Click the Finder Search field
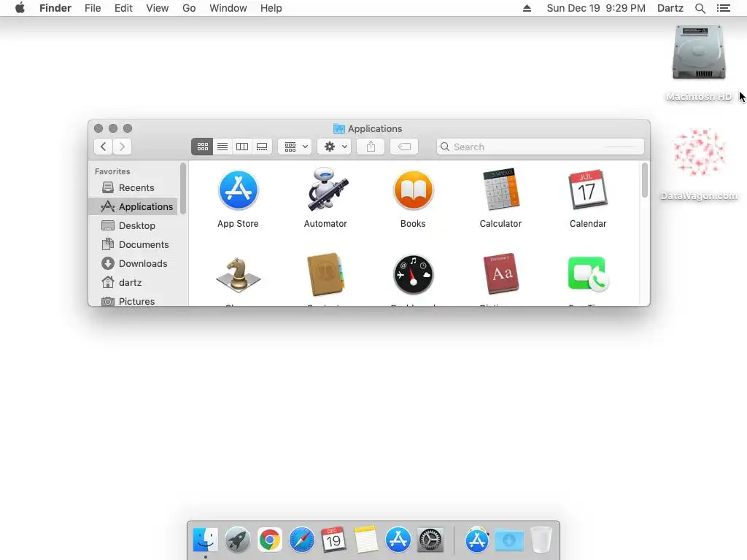Image resolution: width=747 pixels, height=560 pixels. [541, 147]
